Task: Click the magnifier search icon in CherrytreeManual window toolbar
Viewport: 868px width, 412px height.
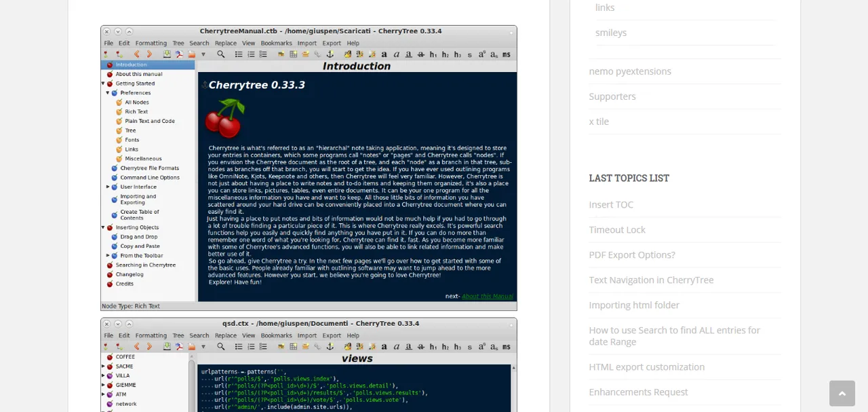Action: [x=221, y=54]
